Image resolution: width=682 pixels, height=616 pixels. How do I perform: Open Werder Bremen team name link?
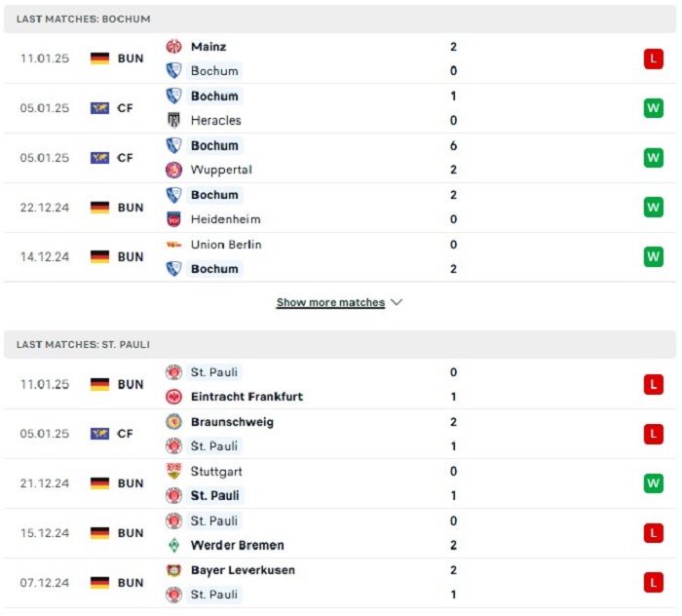click(237, 545)
